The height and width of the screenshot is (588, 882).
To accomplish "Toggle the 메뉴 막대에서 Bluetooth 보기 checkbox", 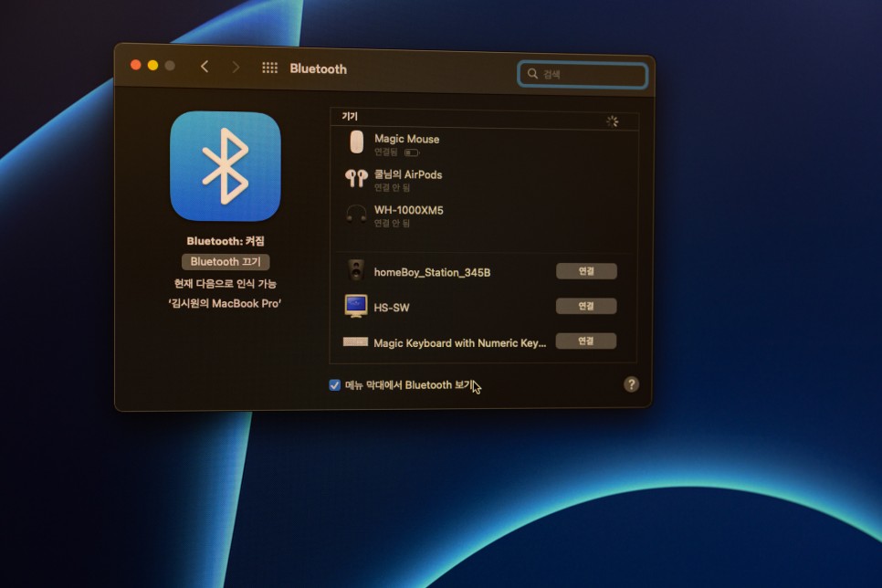I will 335,385.
